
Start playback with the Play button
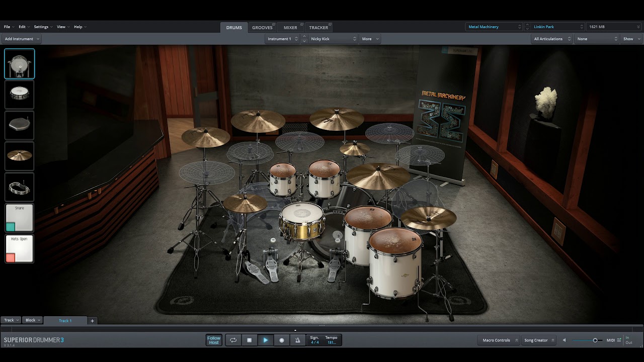point(266,340)
